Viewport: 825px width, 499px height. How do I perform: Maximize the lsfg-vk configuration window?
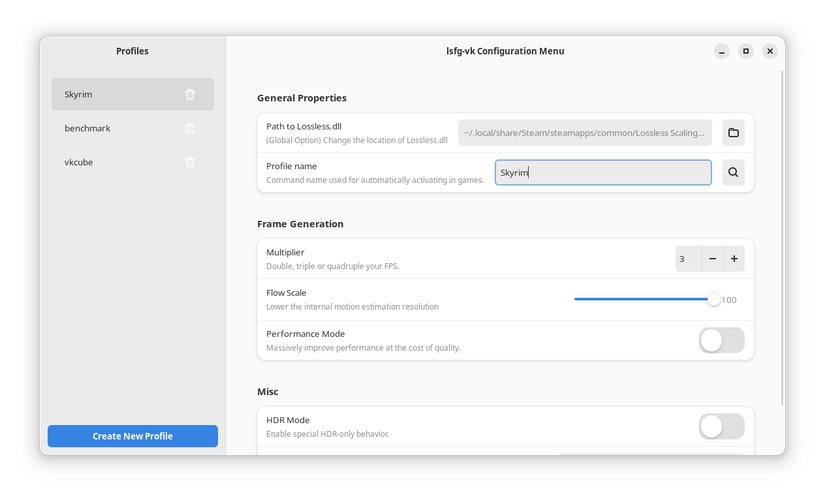coord(746,51)
